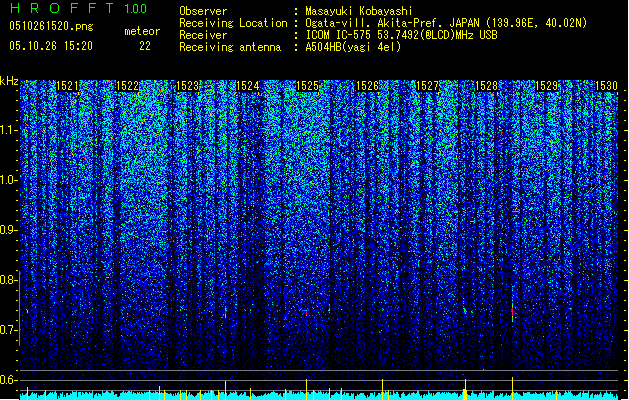Select receiver text ICOM IC-575 53.7492 MHz USB
This screenshot has height=400, width=629.
401,35
